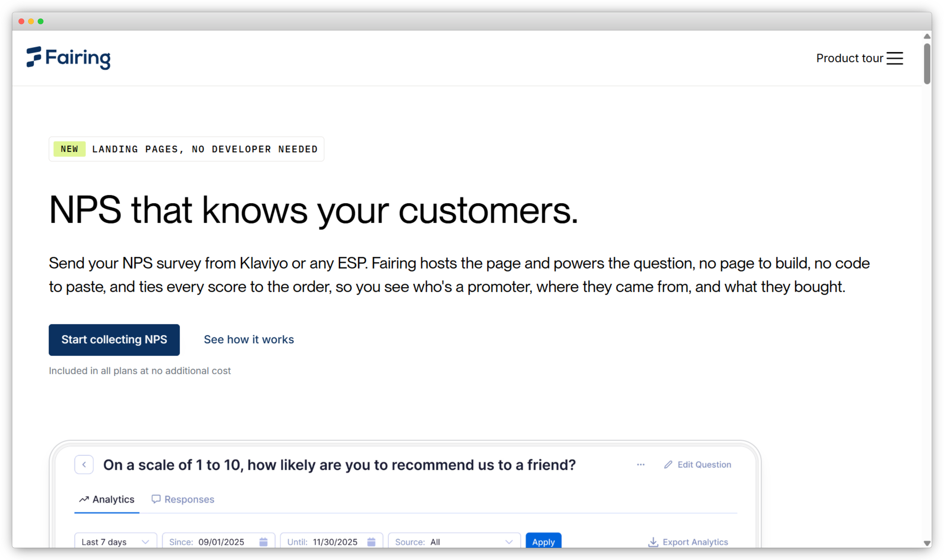Open the Since date calendar icon
Screen dimensions: 944x560
pos(264,542)
